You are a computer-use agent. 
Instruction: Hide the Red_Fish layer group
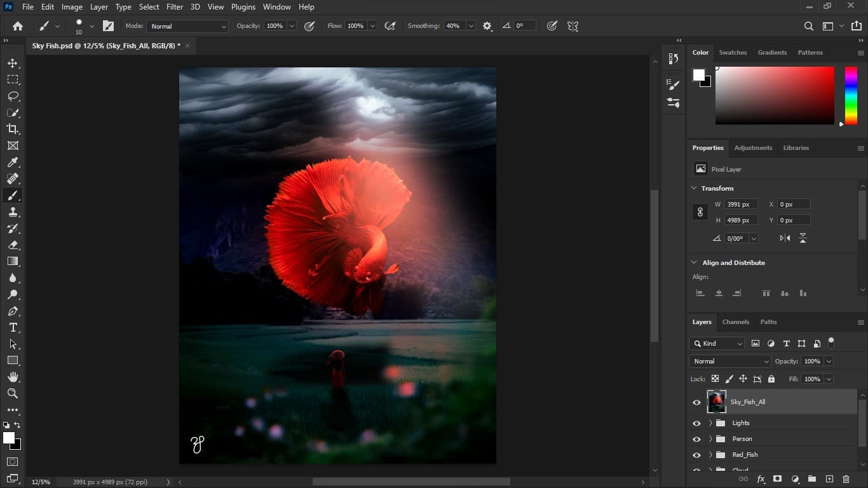[696, 455]
